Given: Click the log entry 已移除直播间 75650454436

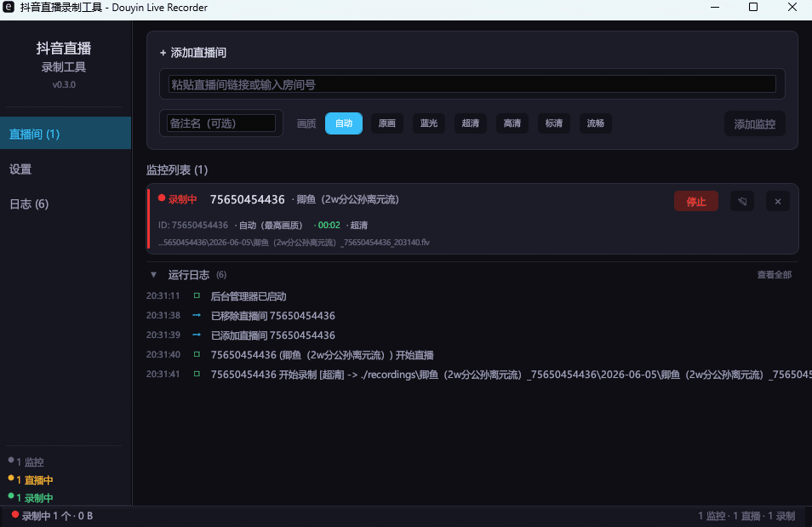Looking at the screenshot, I should (x=273, y=316).
